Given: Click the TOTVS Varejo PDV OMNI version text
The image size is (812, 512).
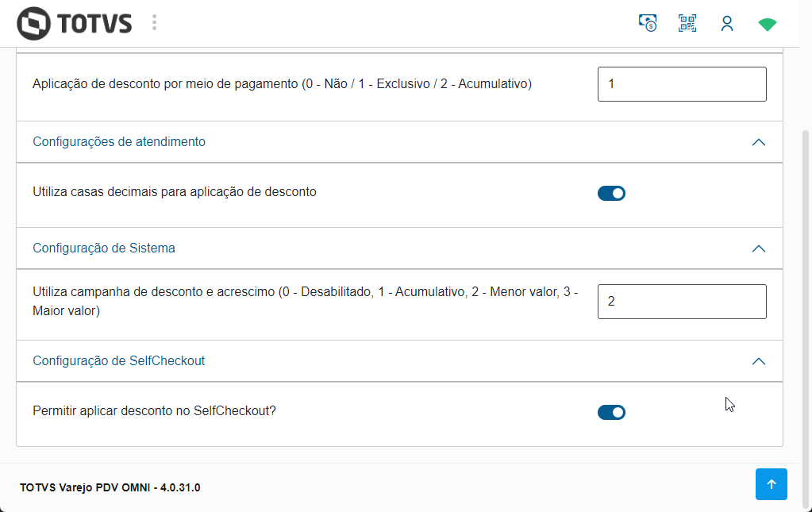Looking at the screenshot, I should [110, 487].
